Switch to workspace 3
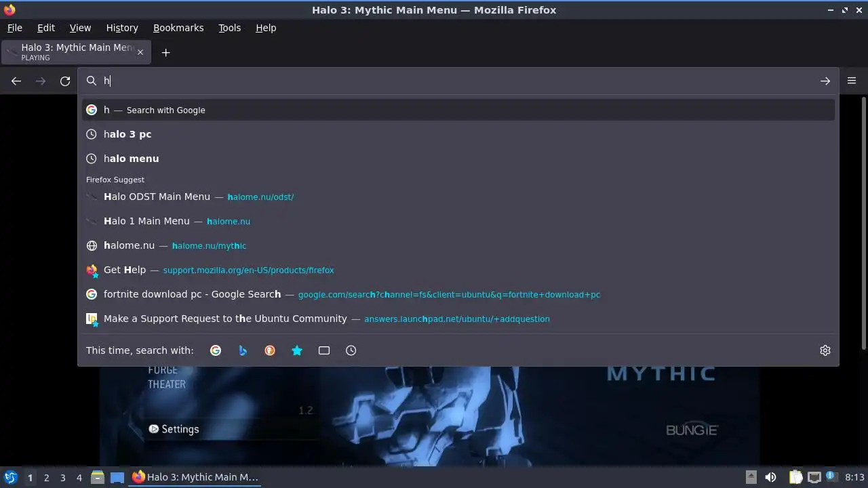868x488 pixels. tap(62, 477)
